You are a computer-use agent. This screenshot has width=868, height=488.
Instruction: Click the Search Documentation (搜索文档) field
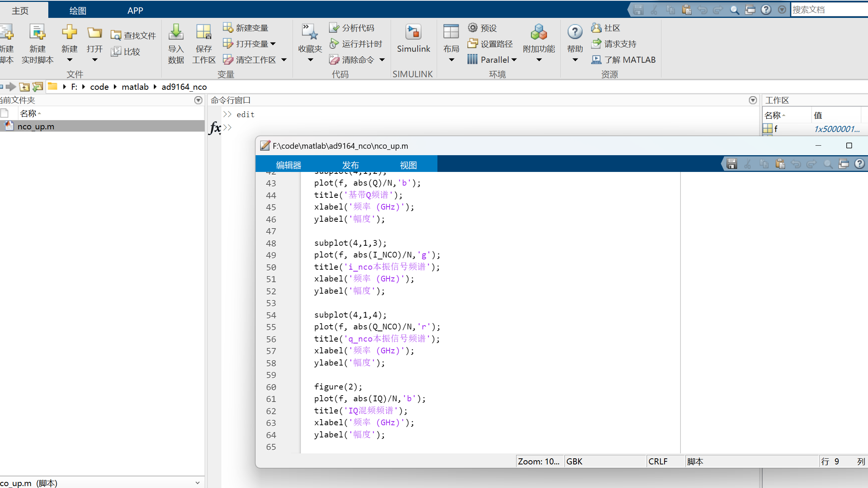coord(828,10)
